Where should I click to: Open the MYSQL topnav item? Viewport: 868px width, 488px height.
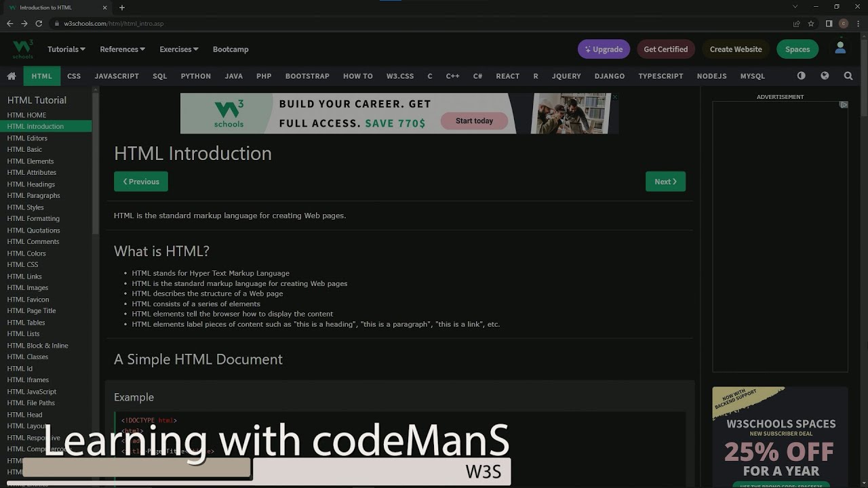[753, 76]
